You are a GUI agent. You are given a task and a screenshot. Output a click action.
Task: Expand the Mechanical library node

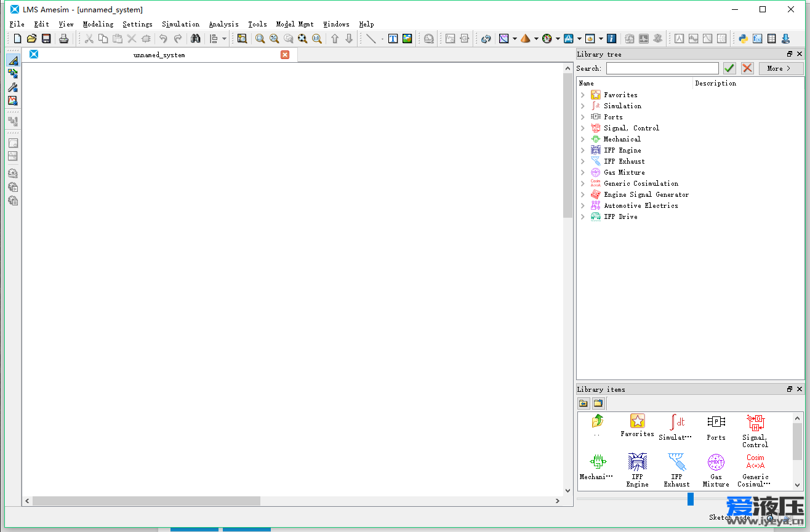[583, 139]
